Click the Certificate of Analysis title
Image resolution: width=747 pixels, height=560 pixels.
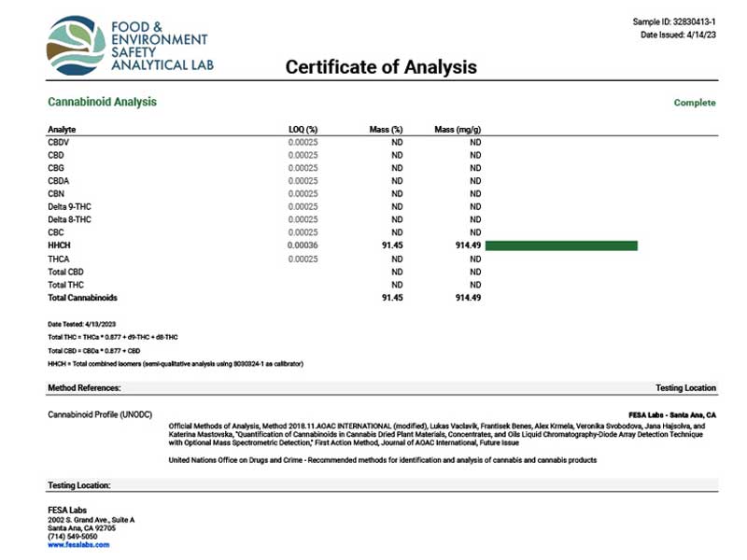click(381, 67)
